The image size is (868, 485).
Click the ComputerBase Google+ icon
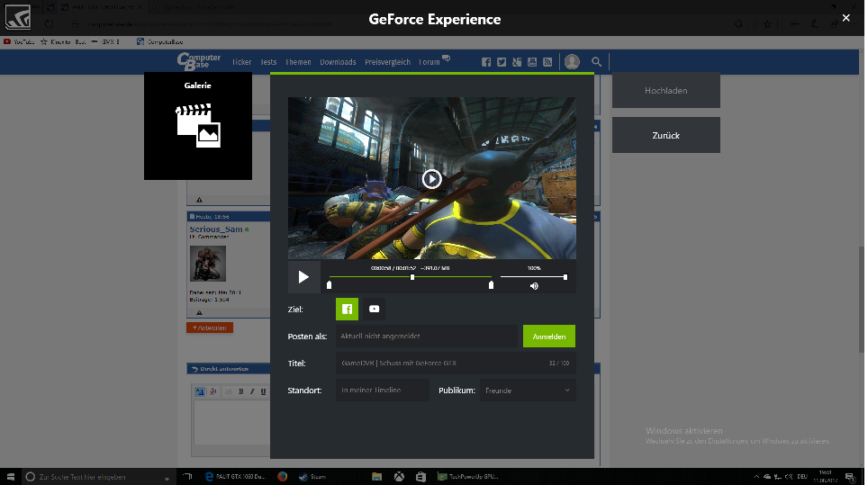517,62
